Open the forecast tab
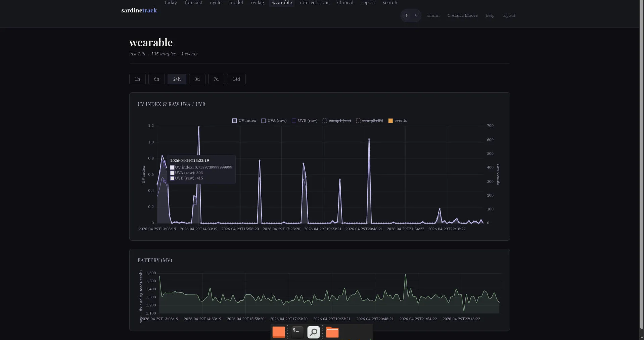 tap(193, 3)
